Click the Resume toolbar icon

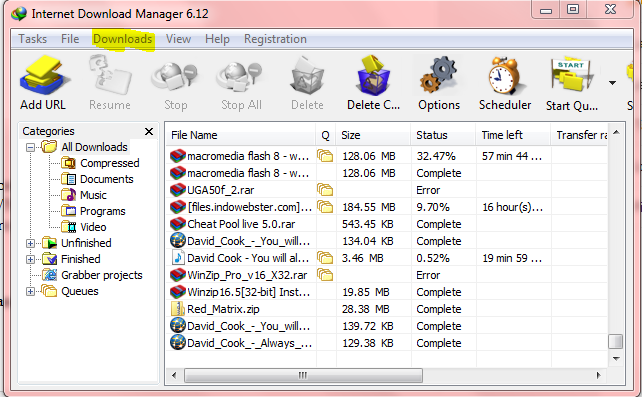click(110, 76)
